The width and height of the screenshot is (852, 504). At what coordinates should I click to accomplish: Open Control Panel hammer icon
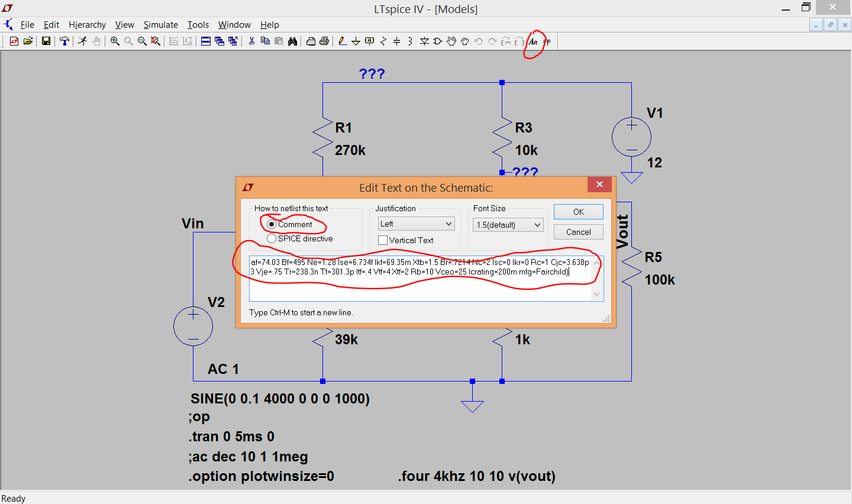64,41
